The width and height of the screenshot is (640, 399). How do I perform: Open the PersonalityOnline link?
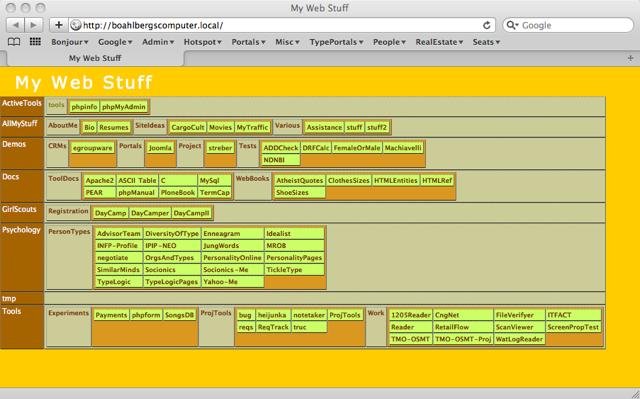click(233, 258)
